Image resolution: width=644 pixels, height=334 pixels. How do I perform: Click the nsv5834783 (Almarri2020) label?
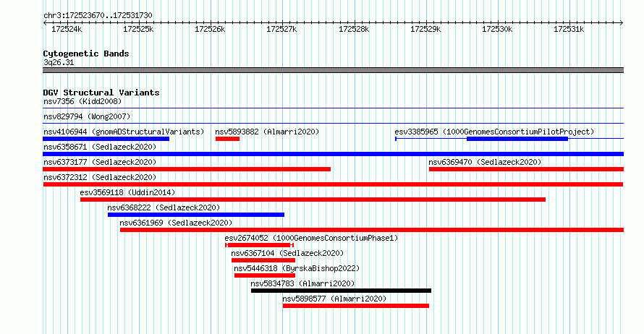[x=302, y=283]
